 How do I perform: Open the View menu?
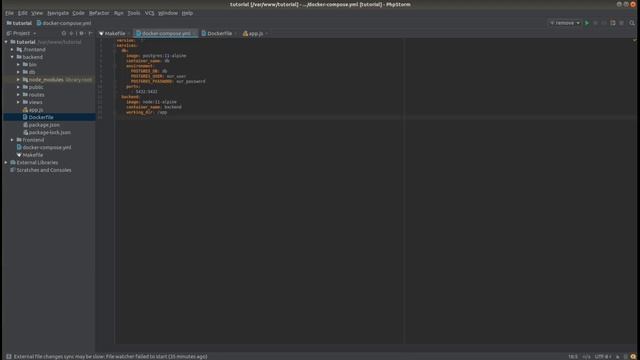pyautogui.click(x=37, y=13)
